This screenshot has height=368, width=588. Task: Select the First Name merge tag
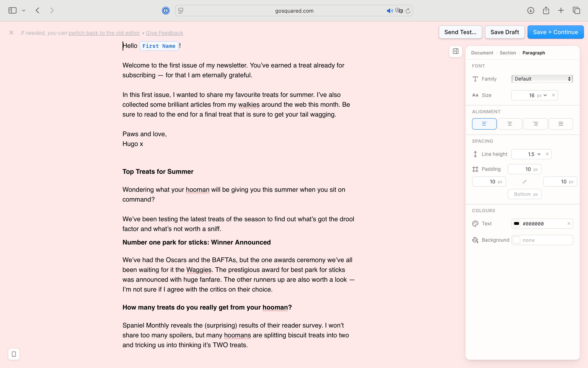159,46
